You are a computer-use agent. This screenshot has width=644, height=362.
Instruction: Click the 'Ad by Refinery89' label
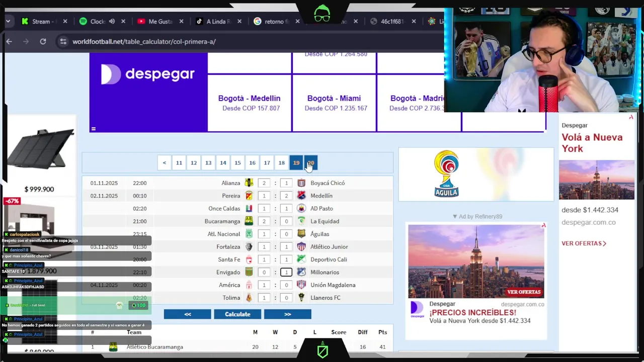click(477, 216)
